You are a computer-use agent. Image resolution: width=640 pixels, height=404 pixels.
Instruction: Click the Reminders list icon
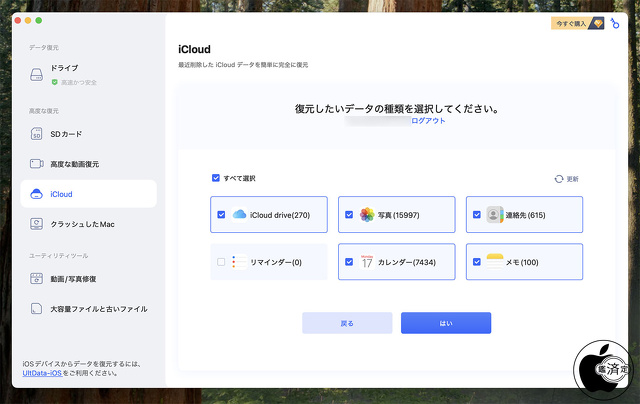[239, 262]
